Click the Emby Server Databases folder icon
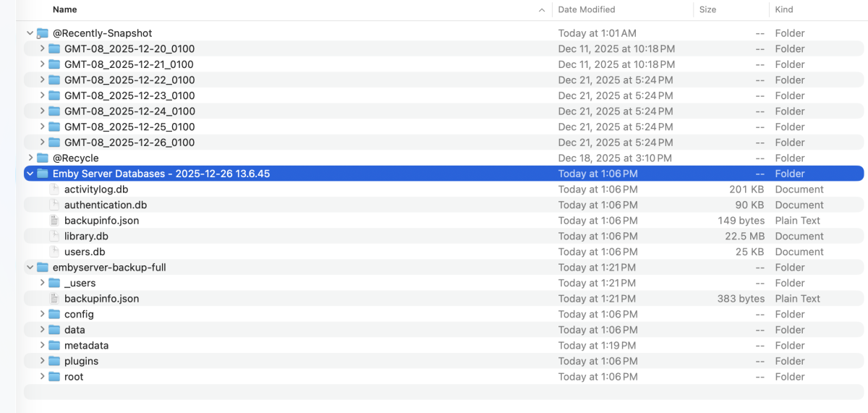Image resolution: width=868 pixels, height=413 pixels. tap(43, 174)
